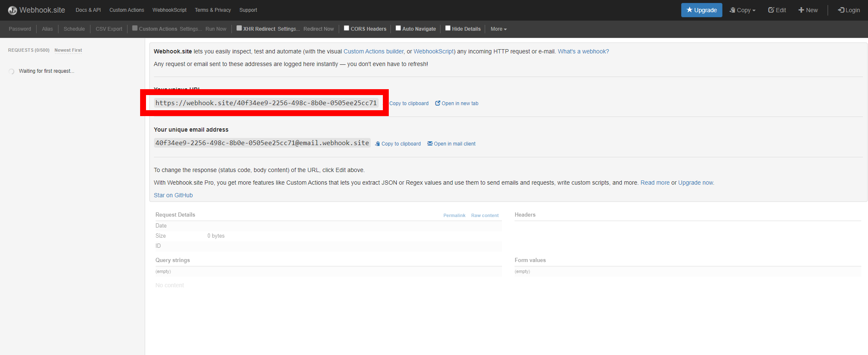Click CSV Export in the toolbar
868x355 pixels.
[x=109, y=29]
